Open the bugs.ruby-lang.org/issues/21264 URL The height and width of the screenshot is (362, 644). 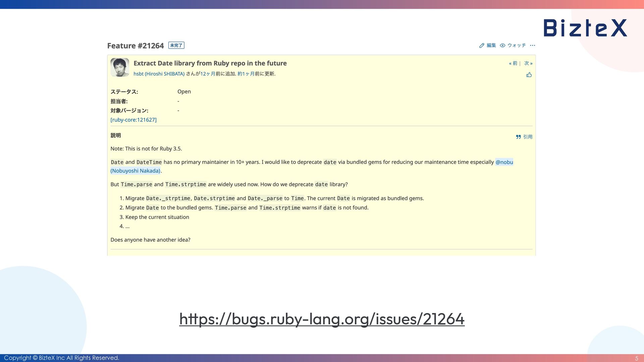[322, 319]
